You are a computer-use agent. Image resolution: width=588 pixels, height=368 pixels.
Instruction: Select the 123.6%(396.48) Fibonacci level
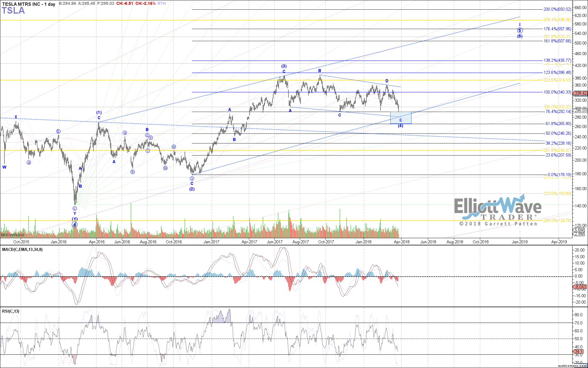pos(557,73)
